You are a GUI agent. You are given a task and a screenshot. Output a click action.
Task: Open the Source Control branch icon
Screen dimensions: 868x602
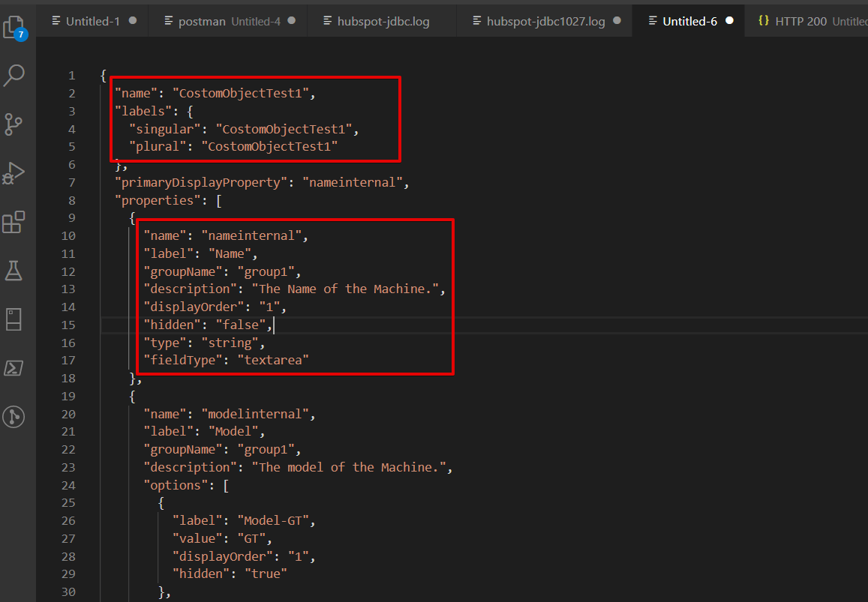14,124
